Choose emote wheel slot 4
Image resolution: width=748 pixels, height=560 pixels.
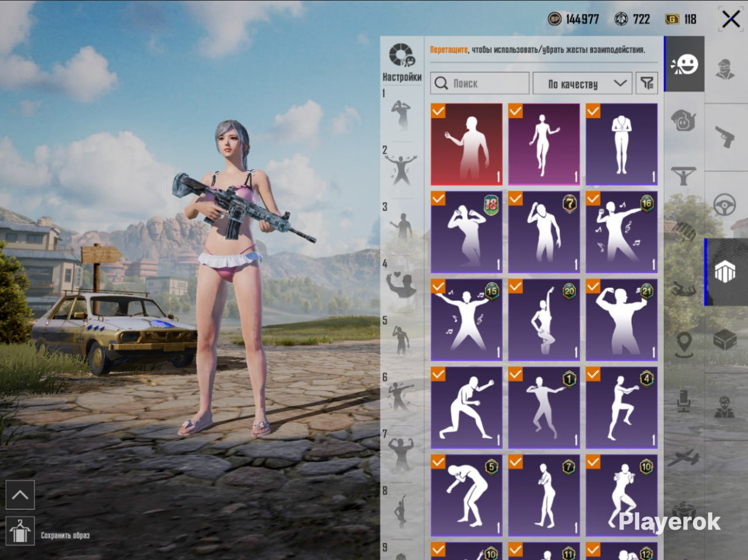[401, 284]
